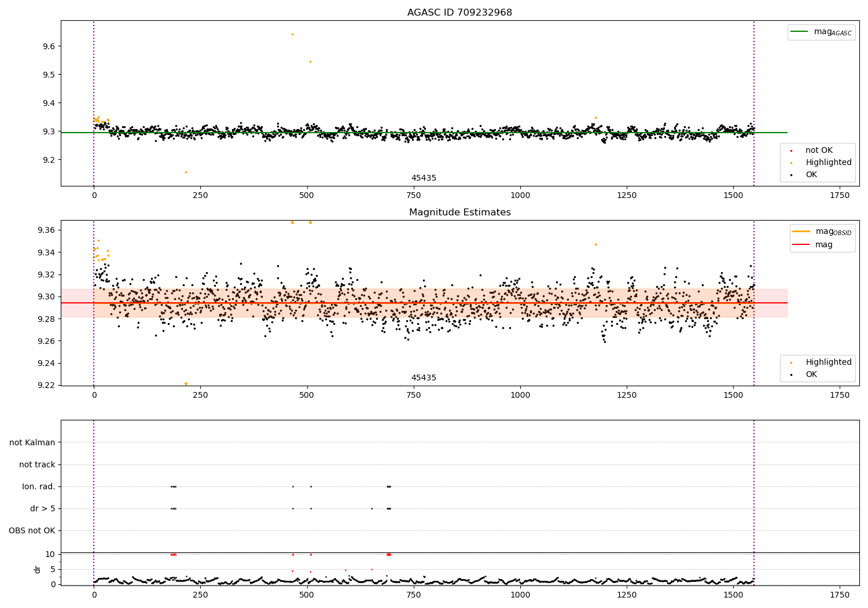Click the 'Magnitude Estimates' subplot title
Image resolution: width=868 pixels, height=608 pixels.
459,213
